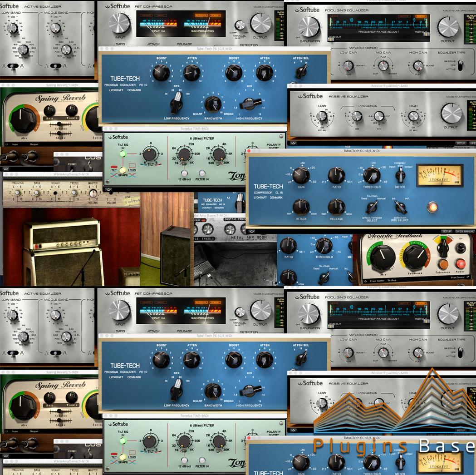Click the BANDWIDTH knob on upper Tube-Tech PE 1C
This screenshot has width=476, height=475.
213,104
